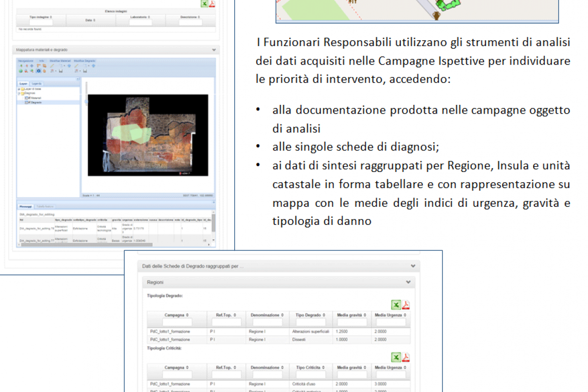Click the pencil icon under Modifica Degrado
The height and width of the screenshot is (392, 588).
(x=76, y=66)
